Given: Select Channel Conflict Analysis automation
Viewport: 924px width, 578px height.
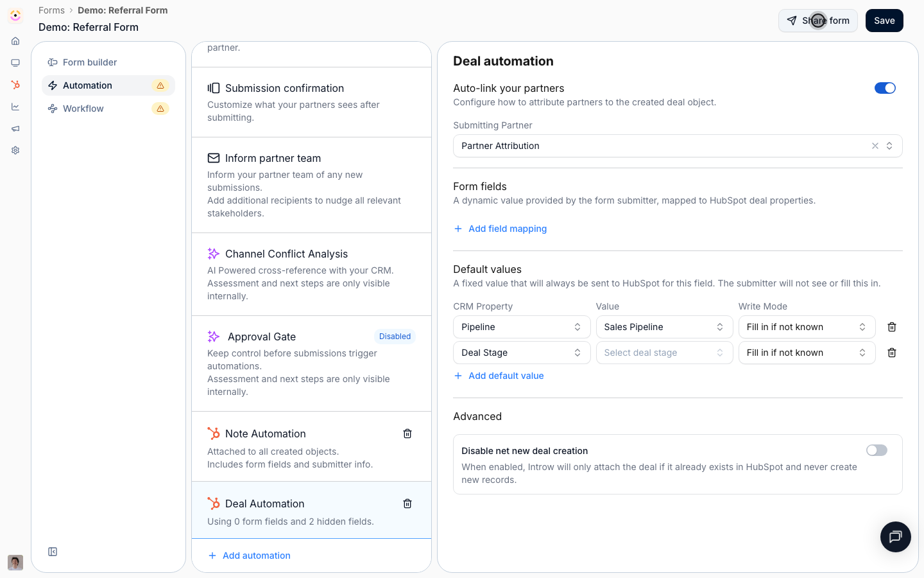Looking at the screenshot, I should pos(311,274).
